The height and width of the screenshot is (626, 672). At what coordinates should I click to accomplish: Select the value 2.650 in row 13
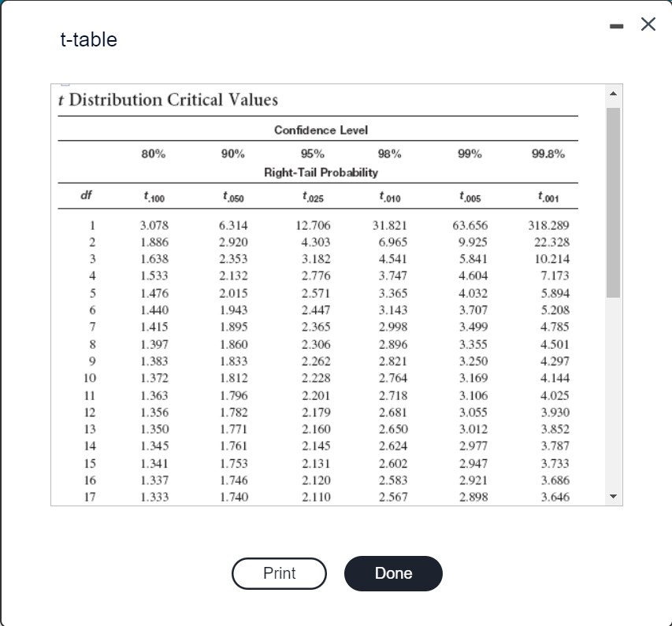[x=393, y=429]
